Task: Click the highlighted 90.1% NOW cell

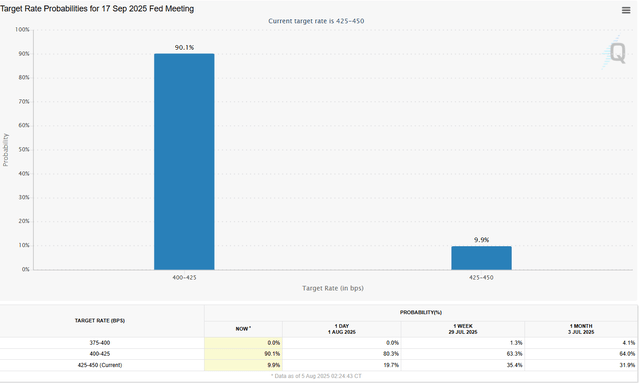Action: click(243, 354)
